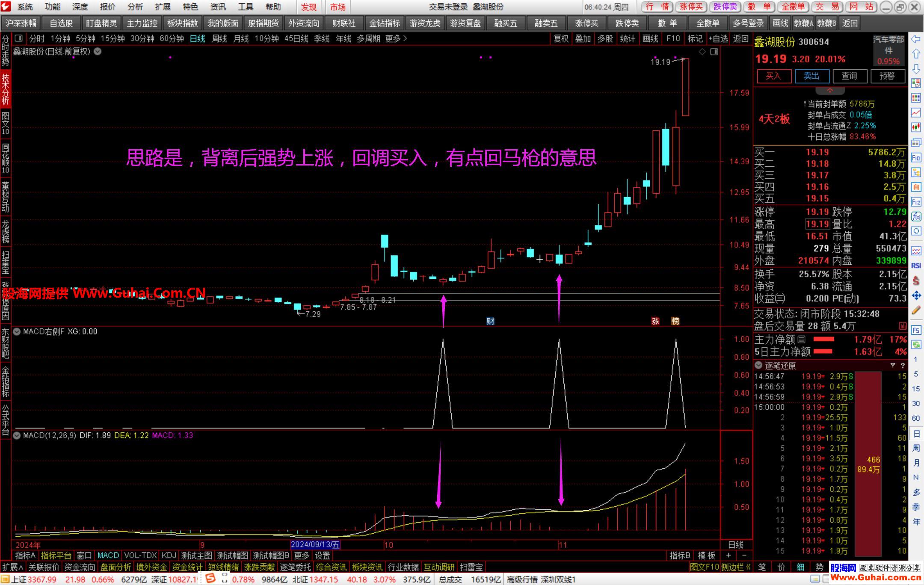Open dropdown beside 逐笔还原 header
This screenshot has width=924, height=585.
(759, 365)
